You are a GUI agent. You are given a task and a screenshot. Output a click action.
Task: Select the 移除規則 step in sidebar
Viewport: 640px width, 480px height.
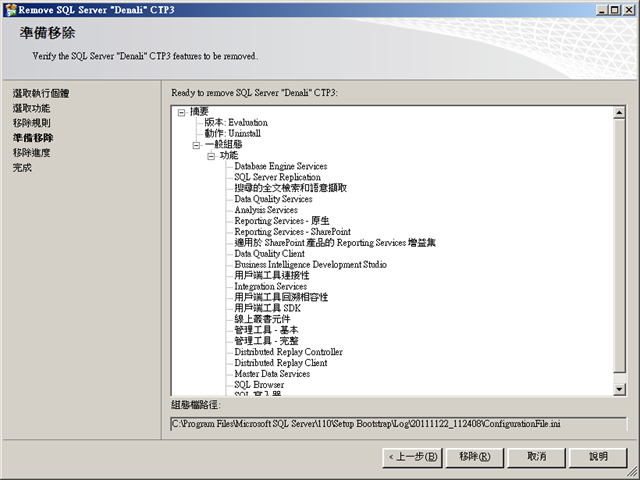(31, 123)
